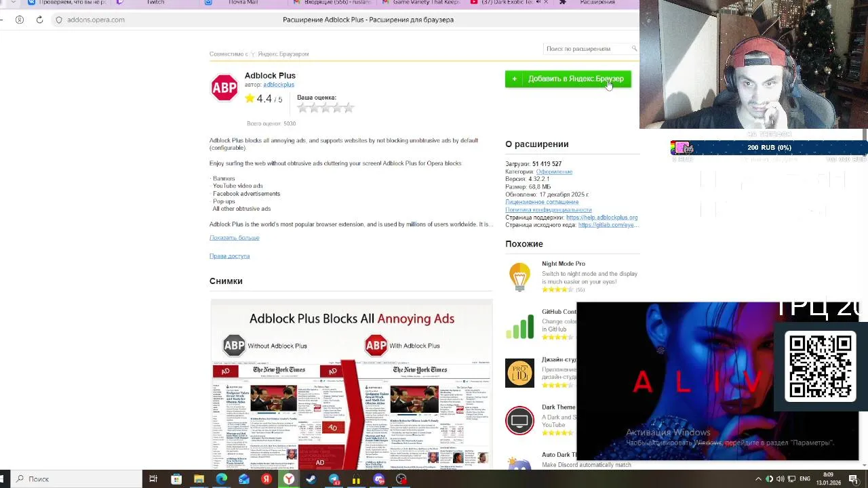Viewport: 868px width, 488px height.
Task: Open the Adblock Plus comparison screenshot
Action: point(351,384)
